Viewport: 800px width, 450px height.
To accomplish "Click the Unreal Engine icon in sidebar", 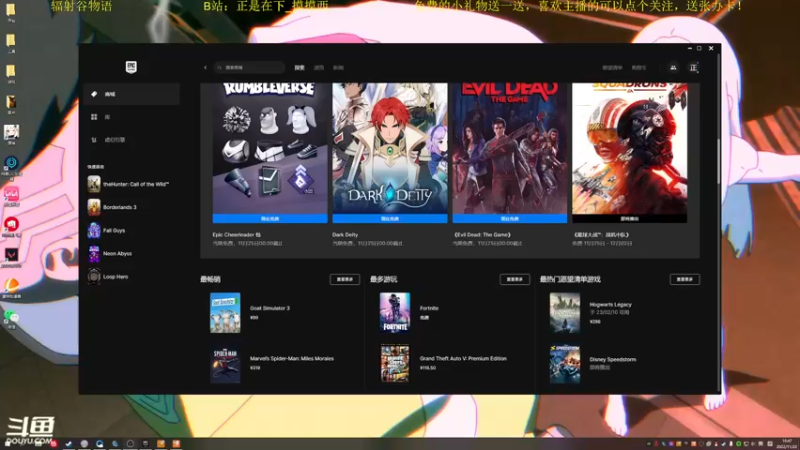I will [x=94, y=140].
